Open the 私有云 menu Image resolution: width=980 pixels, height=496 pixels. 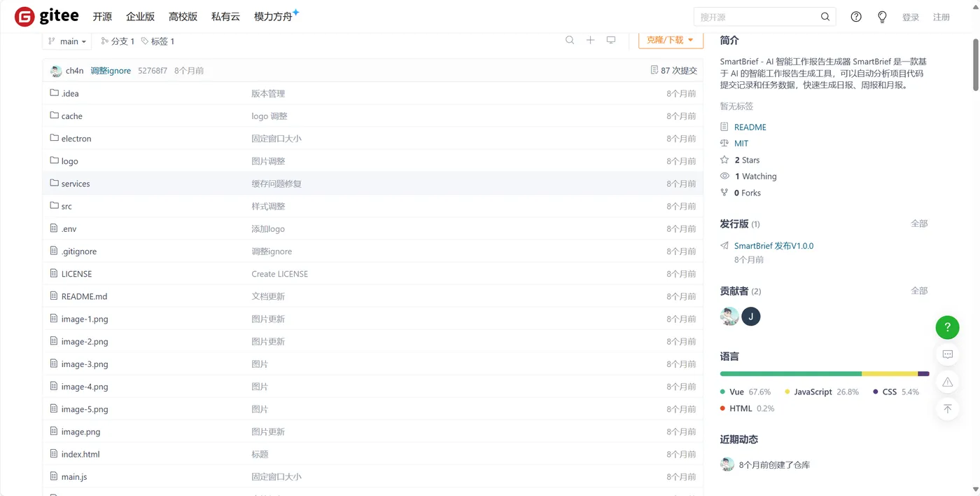[x=225, y=17]
